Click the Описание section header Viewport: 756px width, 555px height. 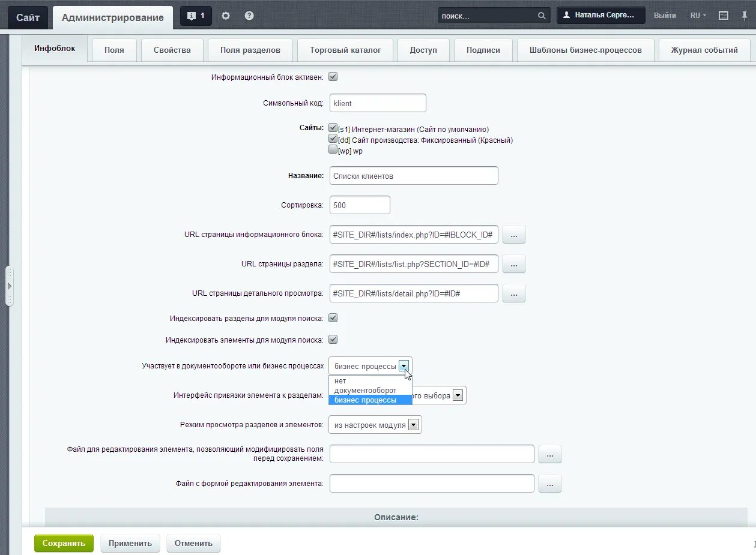[396, 517]
